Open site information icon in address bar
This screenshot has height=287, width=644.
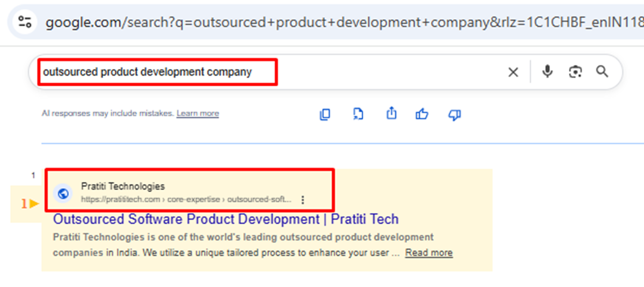(x=25, y=22)
